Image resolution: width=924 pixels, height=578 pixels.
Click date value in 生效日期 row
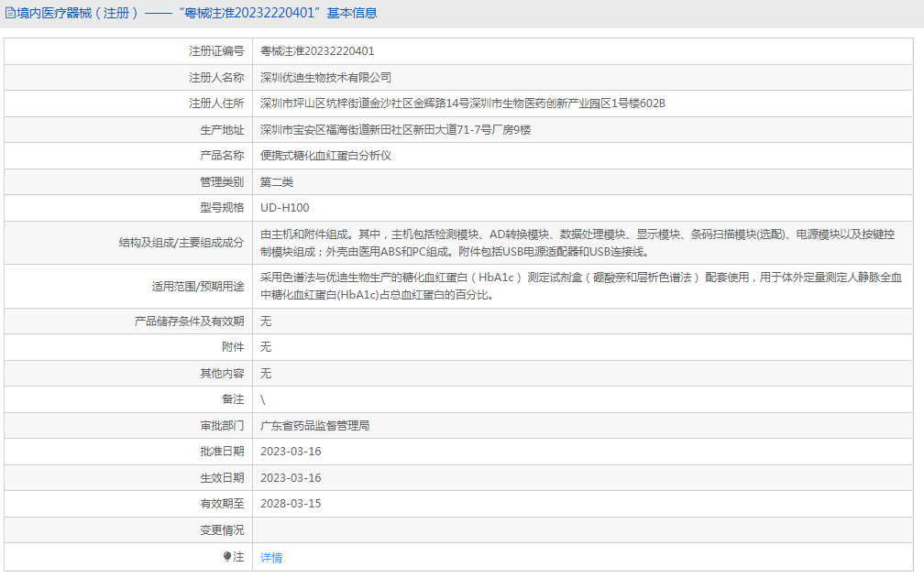[291, 478]
